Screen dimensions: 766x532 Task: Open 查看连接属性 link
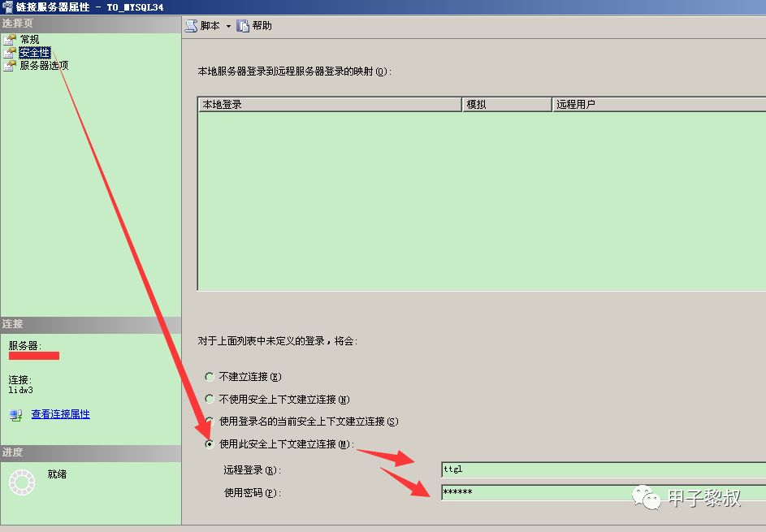(61, 414)
